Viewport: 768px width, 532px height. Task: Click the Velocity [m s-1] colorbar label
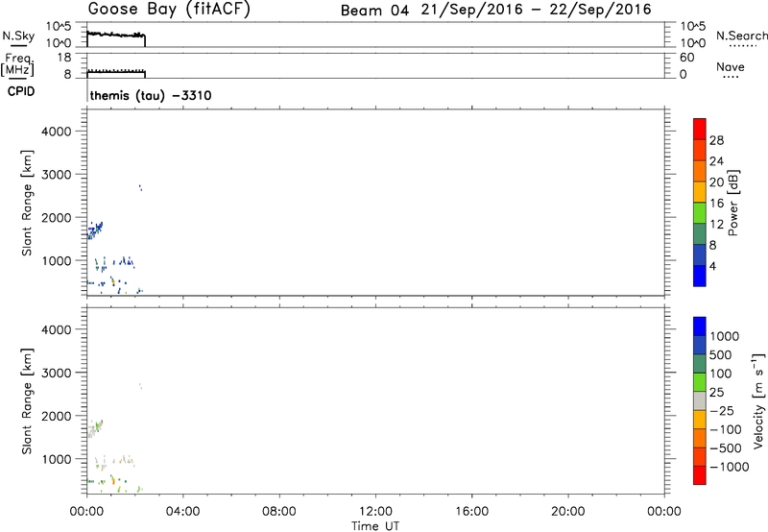click(x=758, y=400)
